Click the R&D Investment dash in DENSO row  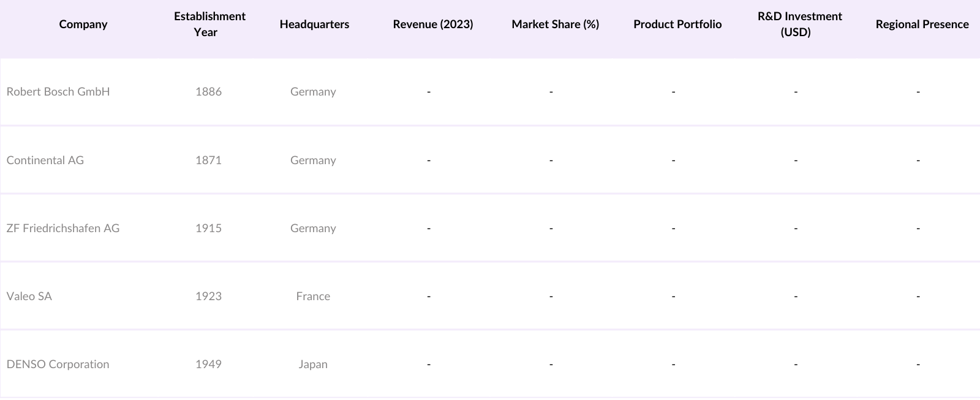click(x=796, y=364)
